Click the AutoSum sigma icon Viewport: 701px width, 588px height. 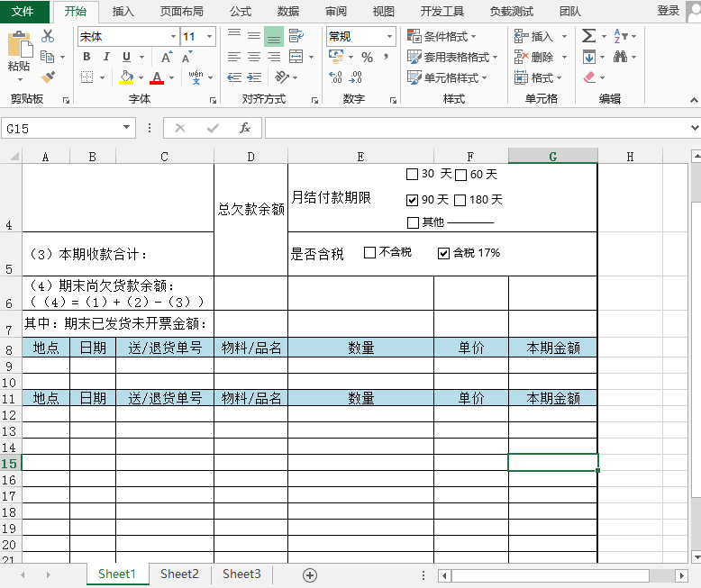point(588,36)
